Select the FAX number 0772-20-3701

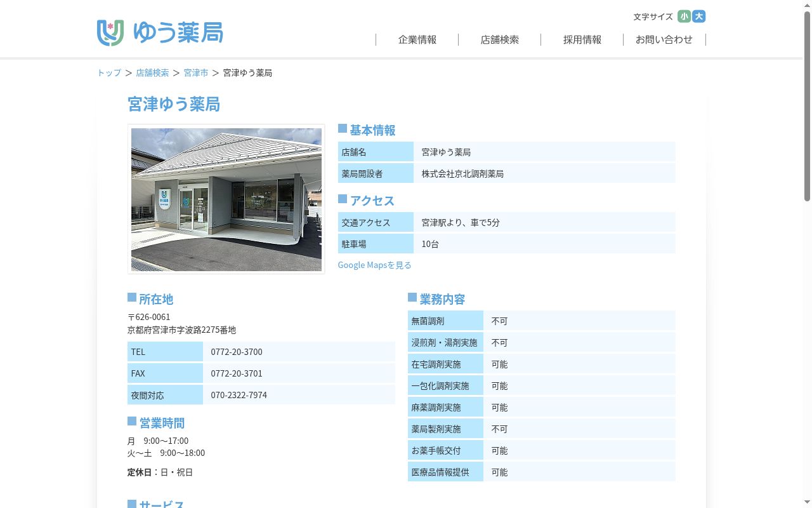[x=237, y=373]
